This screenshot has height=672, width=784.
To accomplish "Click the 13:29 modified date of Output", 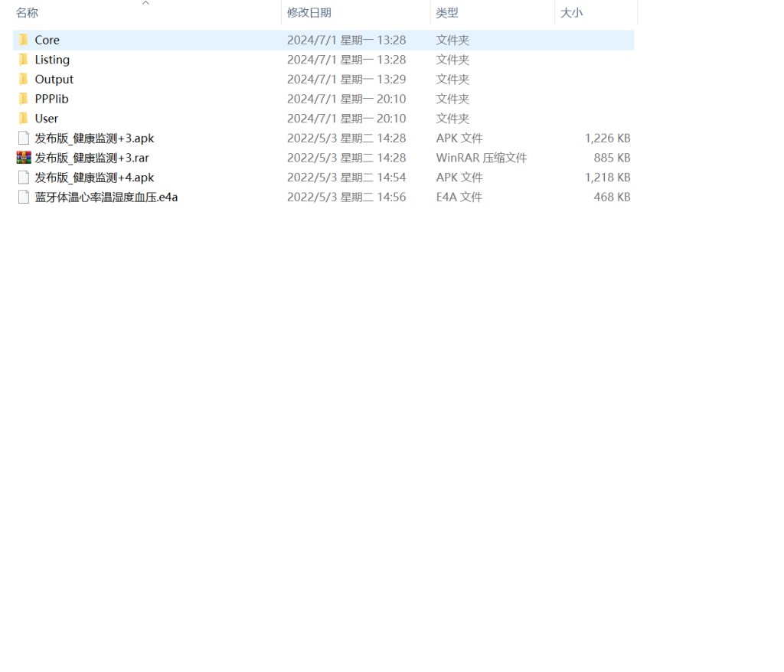I will (346, 80).
